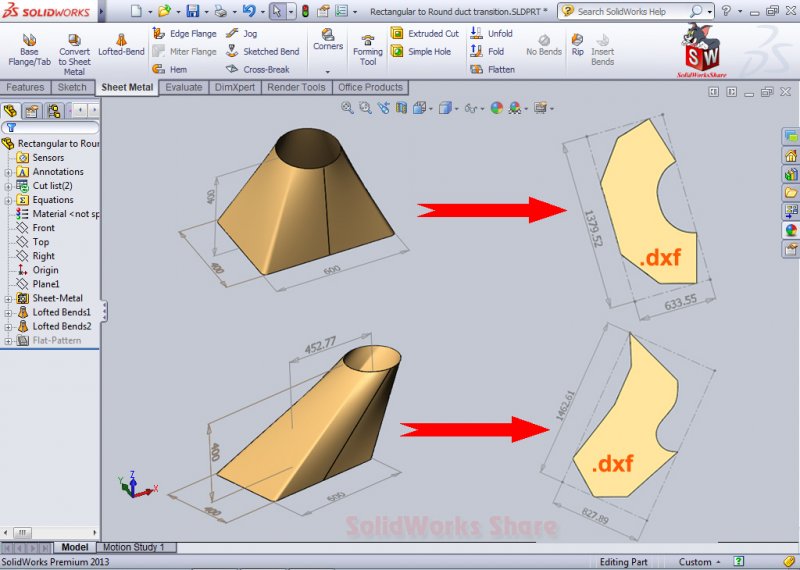Open the PropertyManager tab icon
This screenshot has width=800, height=570.
tap(32, 111)
